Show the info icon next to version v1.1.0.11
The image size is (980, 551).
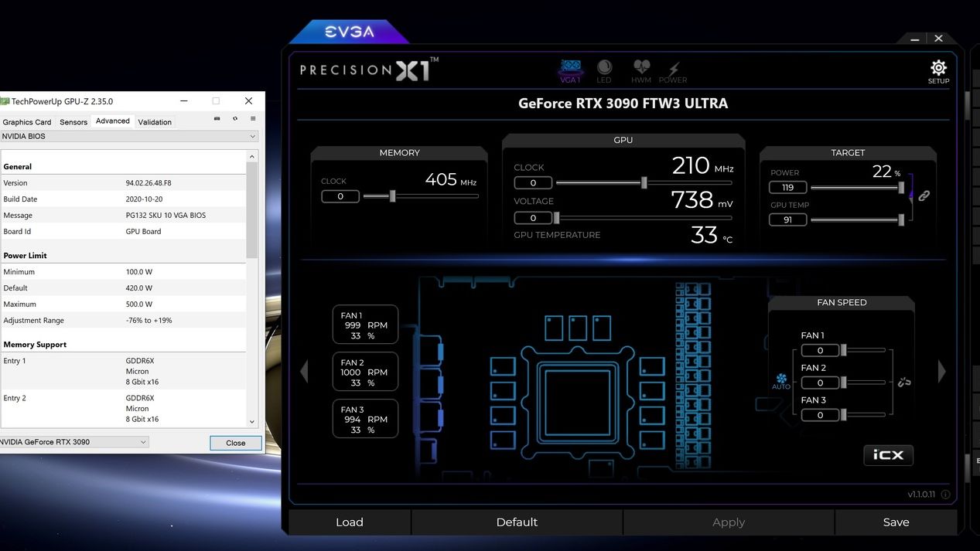click(945, 495)
